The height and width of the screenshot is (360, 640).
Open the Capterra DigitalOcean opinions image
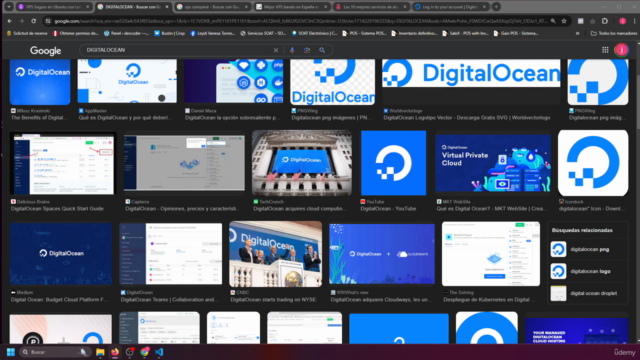click(184, 163)
